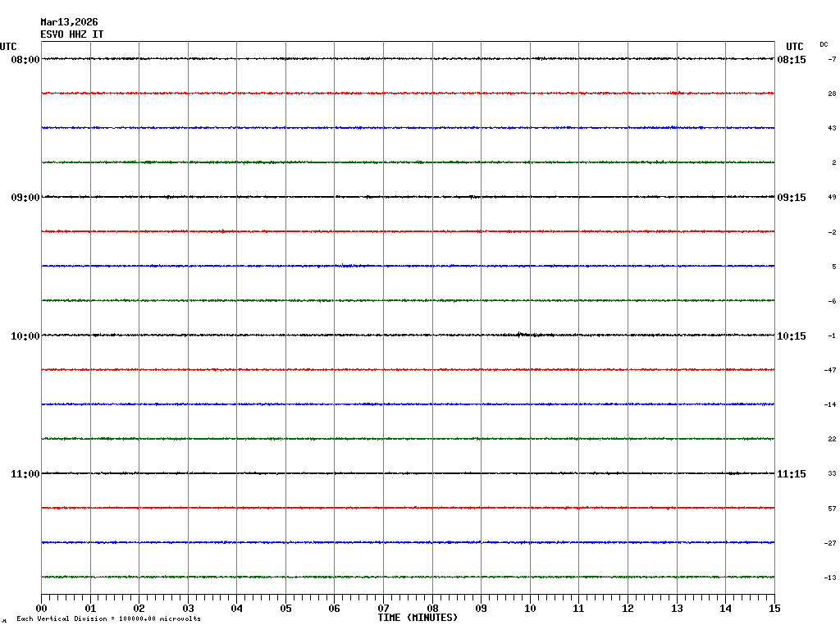Click the DC offset value -47
This screenshot has height=630, width=840.
pos(830,370)
